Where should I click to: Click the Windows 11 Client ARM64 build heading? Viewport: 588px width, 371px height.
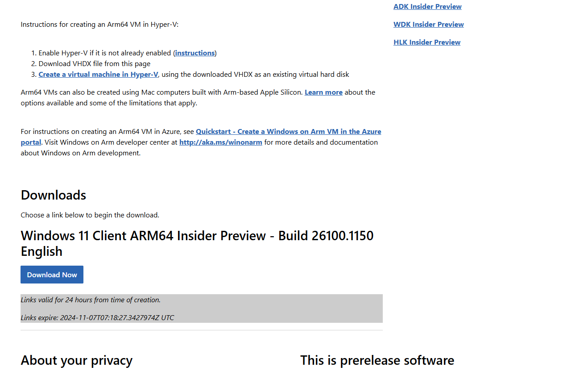197,236
